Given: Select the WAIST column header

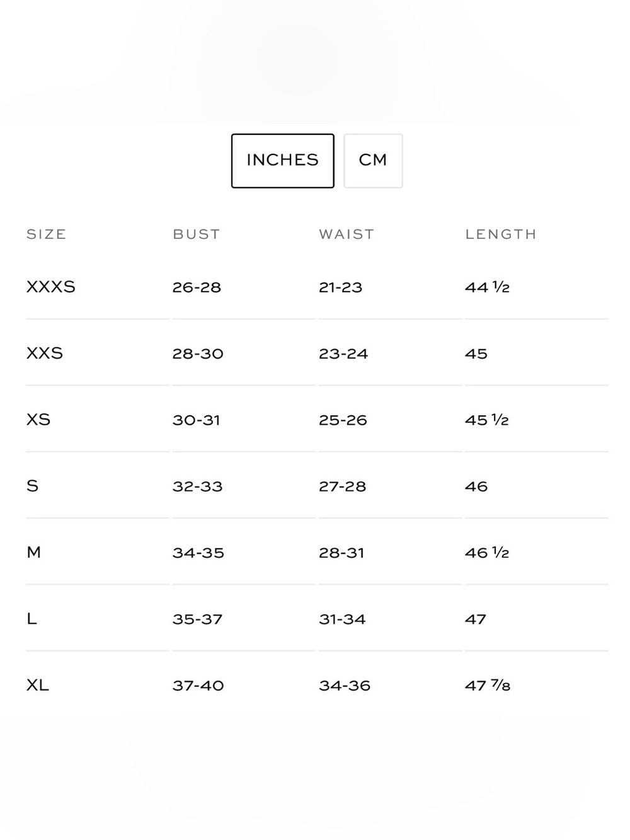Looking at the screenshot, I should tap(346, 234).
